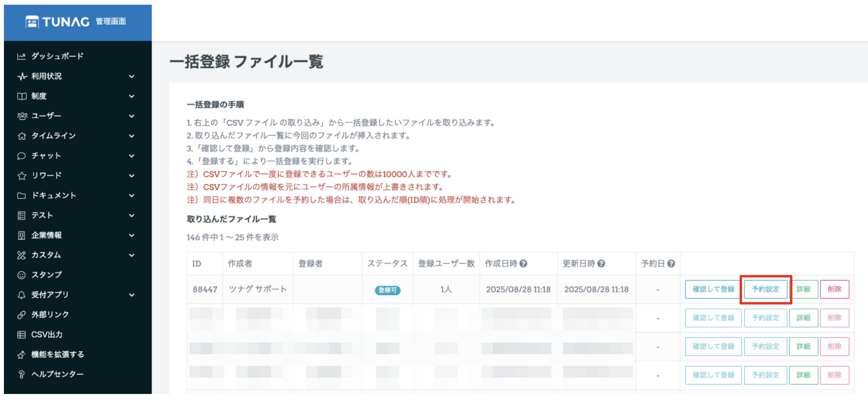Click 予約設定 button for ID 88447

(765, 289)
